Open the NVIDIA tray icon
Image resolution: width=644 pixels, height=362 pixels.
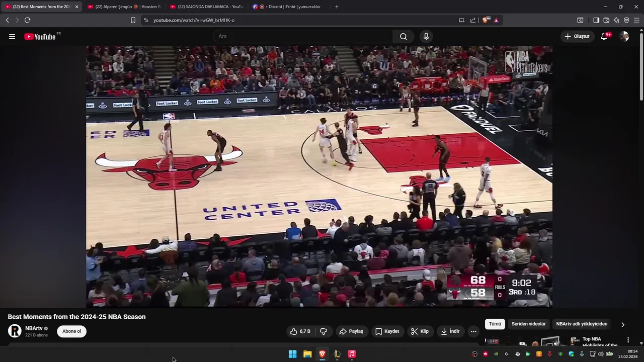pyautogui.click(x=496, y=354)
